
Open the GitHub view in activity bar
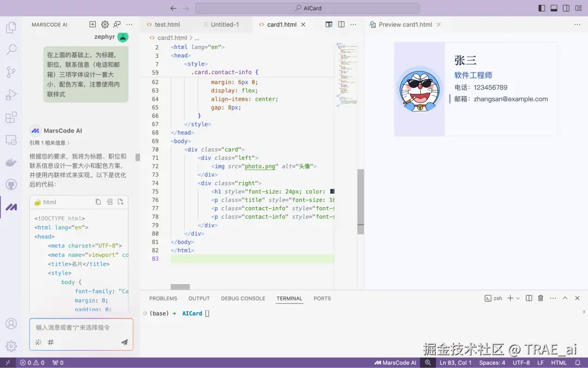point(11,184)
